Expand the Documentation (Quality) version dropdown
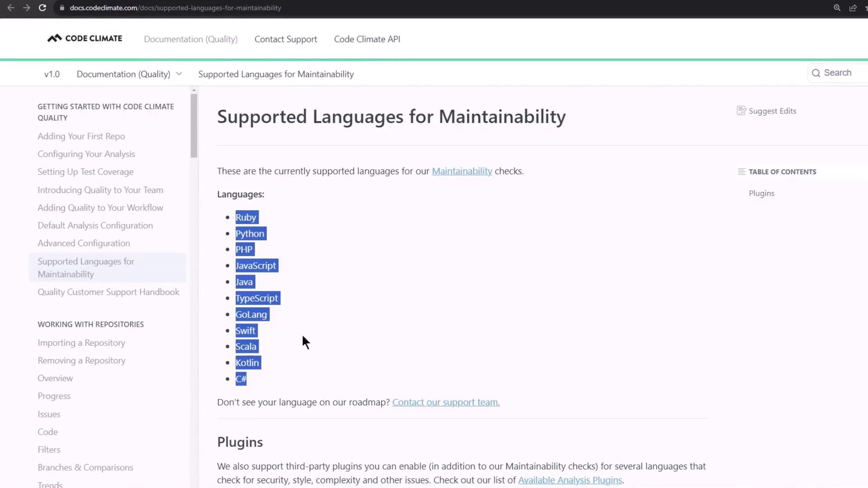The image size is (868, 488). pyautogui.click(x=179, y=74)
